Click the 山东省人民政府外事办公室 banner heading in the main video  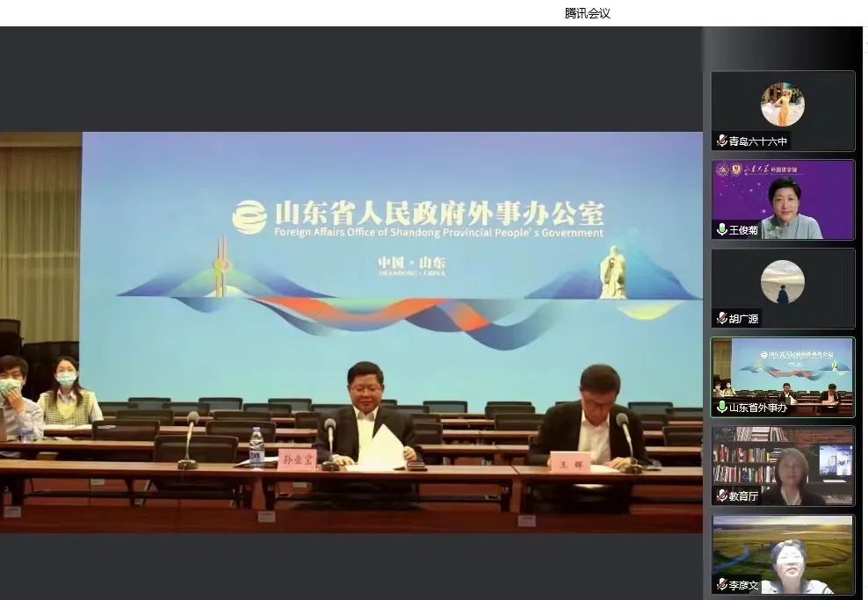click(x=439, y=213)
